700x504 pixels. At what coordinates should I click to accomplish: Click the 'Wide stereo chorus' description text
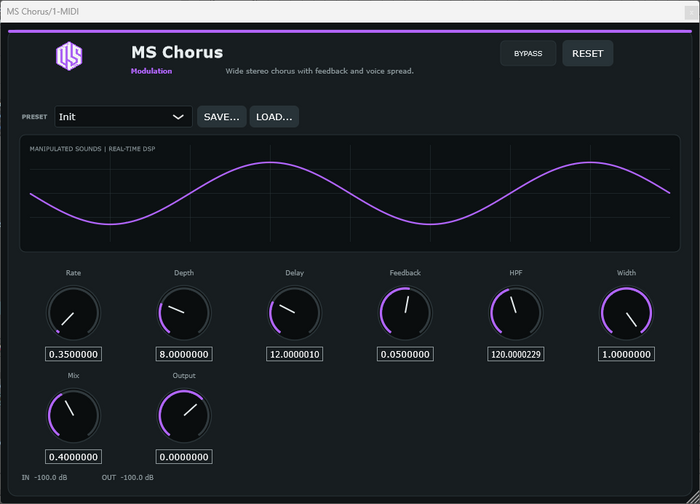(320, 71)
